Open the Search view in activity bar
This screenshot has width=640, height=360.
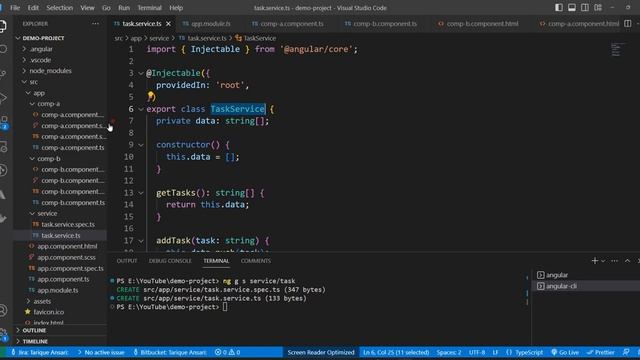click(x=3, y=49)
